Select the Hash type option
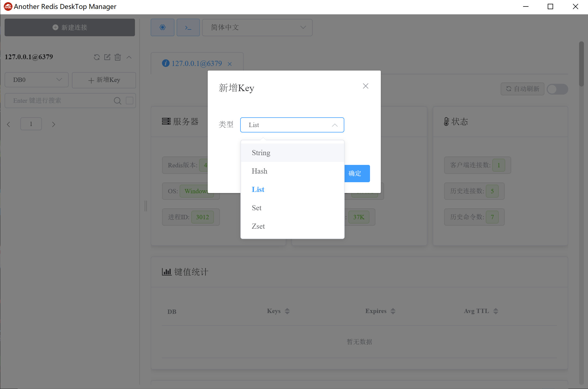Viewport: 588px width, 389px height. pyautogui.click(x=260, y=171)
